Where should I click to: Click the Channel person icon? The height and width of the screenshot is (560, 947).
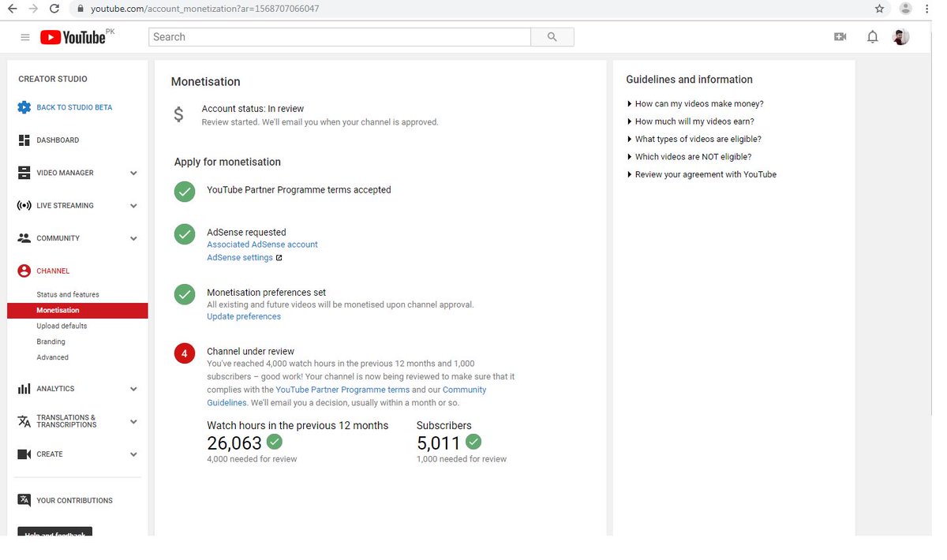(x=24, y=271)
